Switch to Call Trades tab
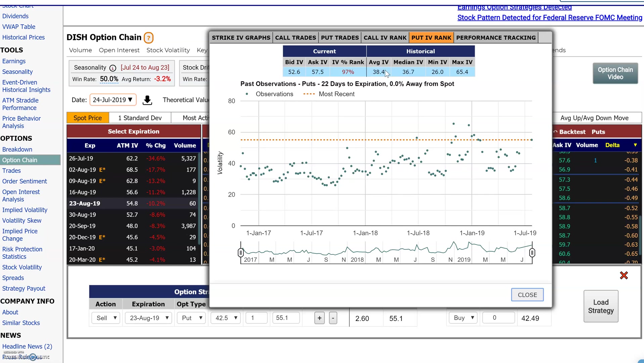 [x=295, y=38]
